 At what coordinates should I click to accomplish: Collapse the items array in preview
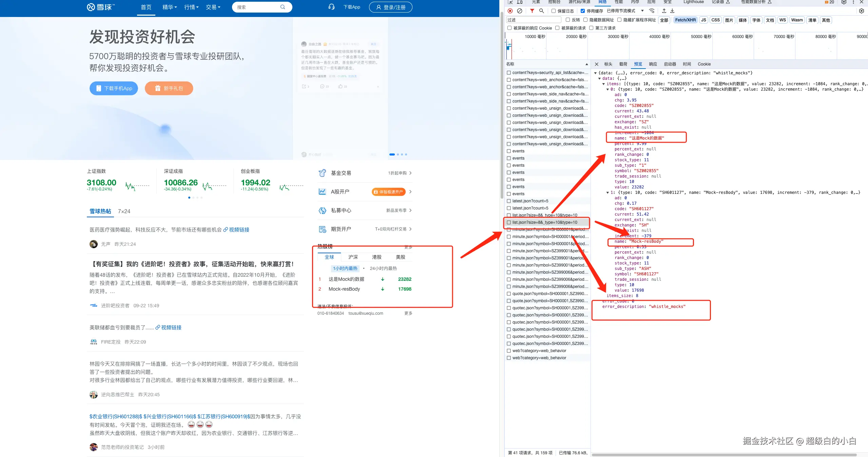(x=604, y=84)
